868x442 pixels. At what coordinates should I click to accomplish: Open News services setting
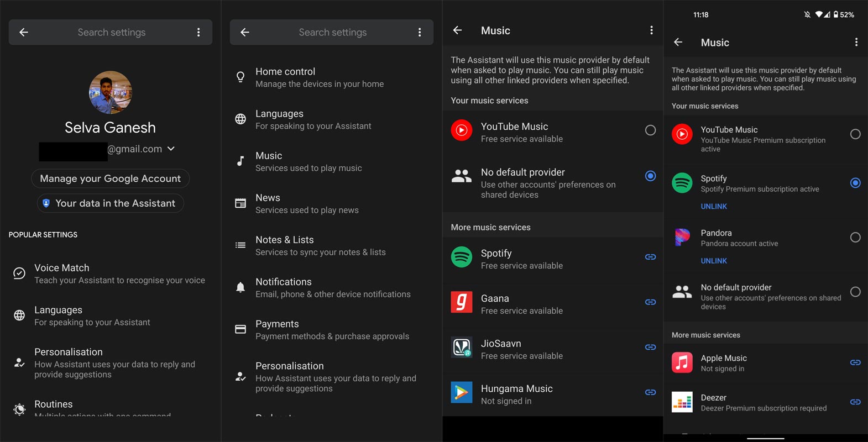coord(332,203)
